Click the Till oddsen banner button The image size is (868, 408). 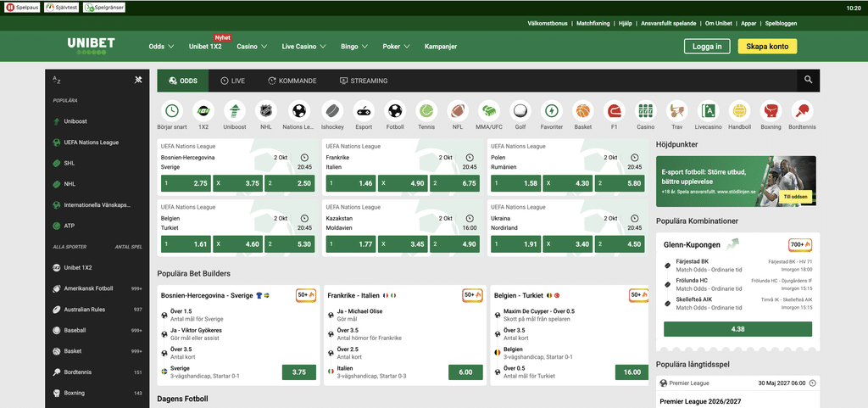[x=795, y=197]
